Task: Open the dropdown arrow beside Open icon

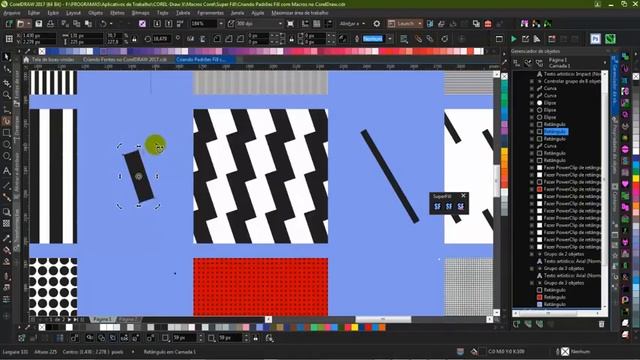Action: click(x=28, y=24)
